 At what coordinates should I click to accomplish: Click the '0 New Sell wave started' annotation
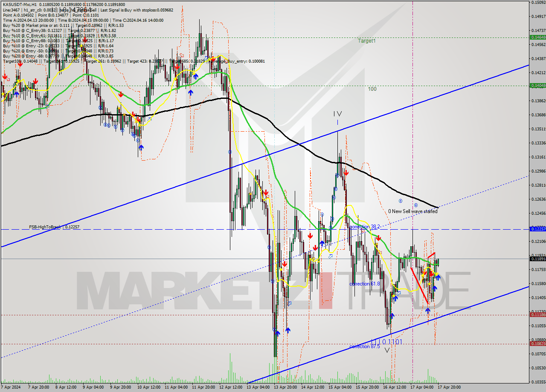point(413,211)
